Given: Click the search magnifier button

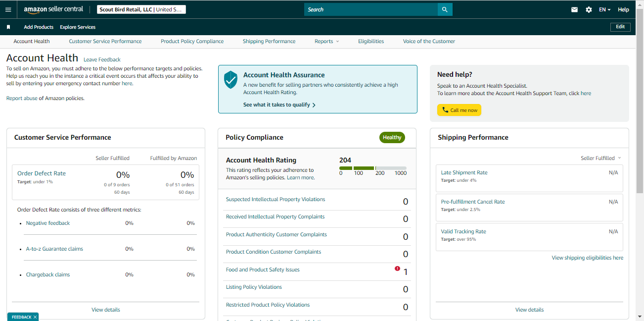Looking at the screenshot, I should pos(445,9).
